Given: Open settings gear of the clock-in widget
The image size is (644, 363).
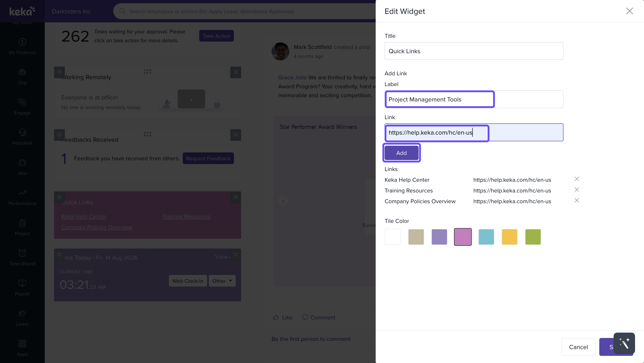Looking at the screenshot, I should pos(59,254).
